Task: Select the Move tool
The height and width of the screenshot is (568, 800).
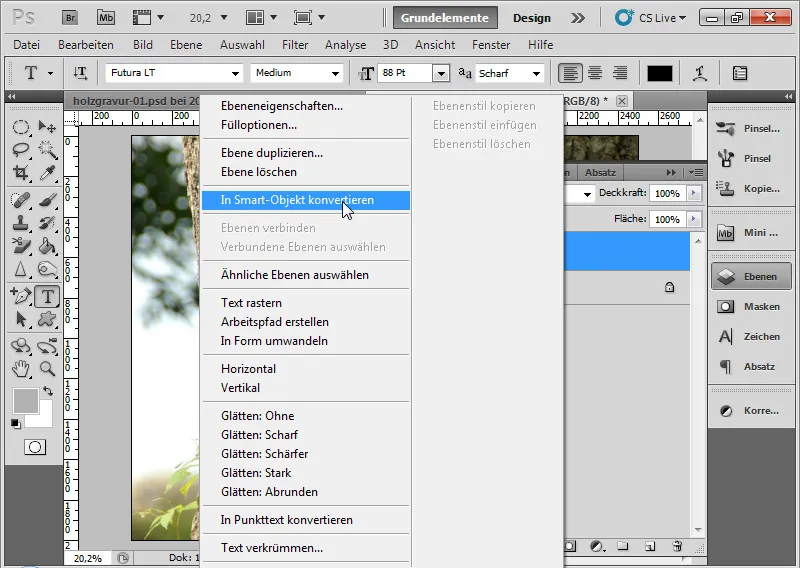Action: coord(47,127)
